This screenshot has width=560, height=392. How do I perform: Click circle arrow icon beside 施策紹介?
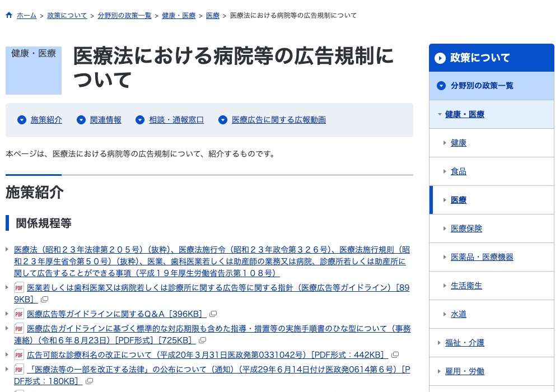22,120
